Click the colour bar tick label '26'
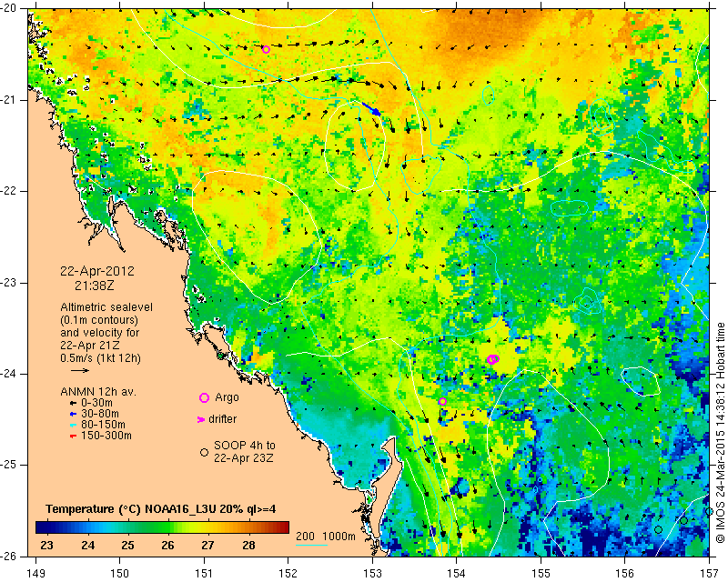Screen dimensions: 728x582 [167, 545]
